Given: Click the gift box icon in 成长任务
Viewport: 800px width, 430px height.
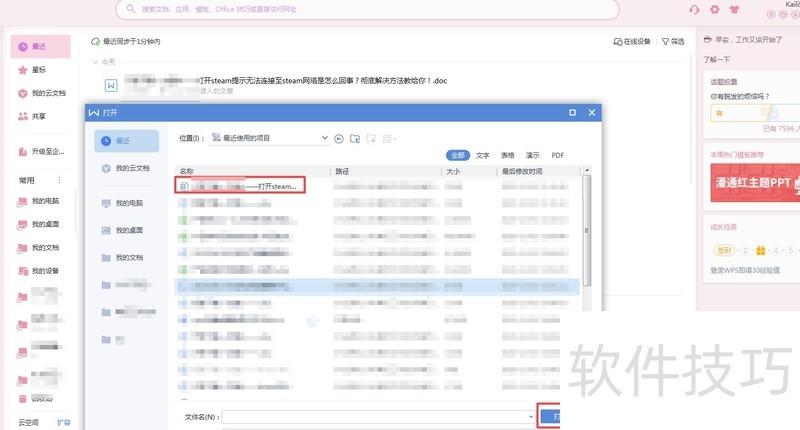Looking at the screenshot, I should pyautogui.click(x=761, y=250).
